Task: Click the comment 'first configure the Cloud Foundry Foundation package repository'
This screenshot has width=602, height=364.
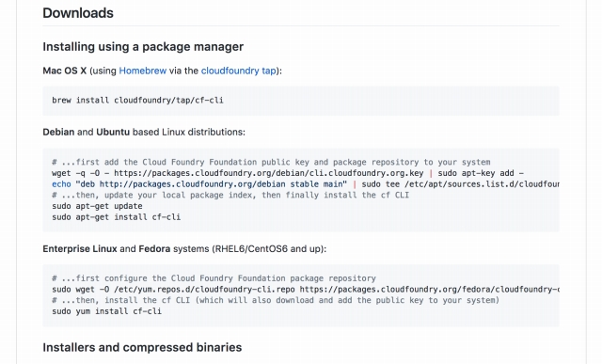Action: click(214, 278)
